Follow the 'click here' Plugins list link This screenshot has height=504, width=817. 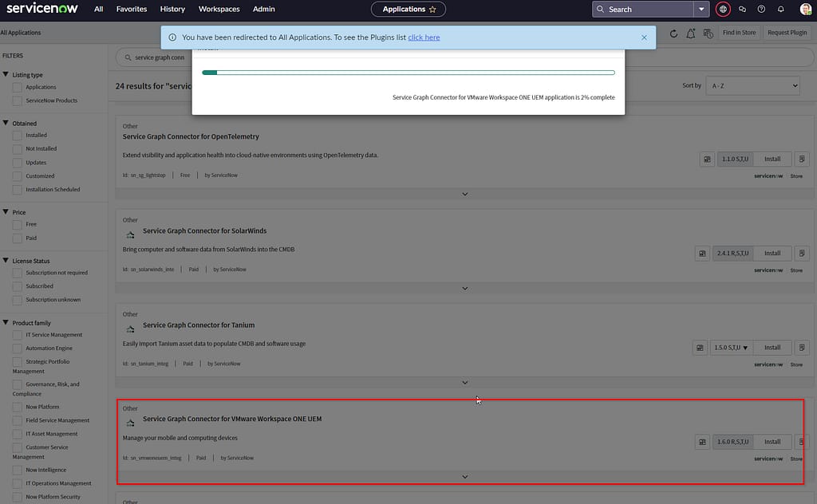pyautogui.click(x=424, y=37)
